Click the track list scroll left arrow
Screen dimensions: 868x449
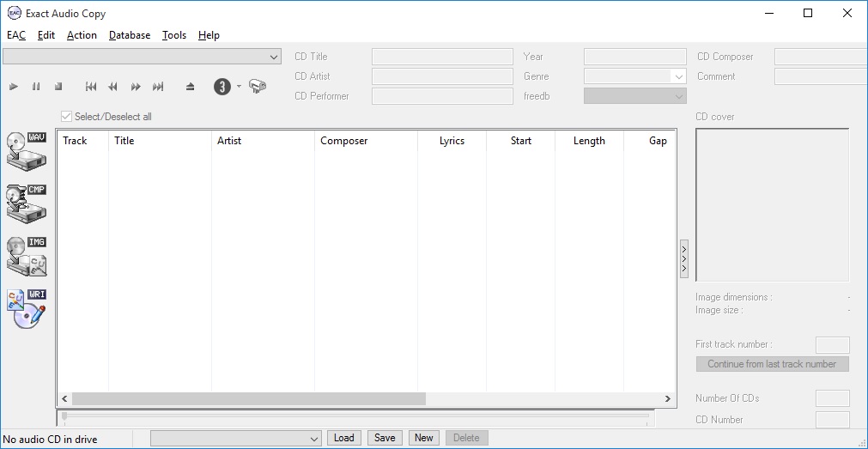[x=64, y=398]
